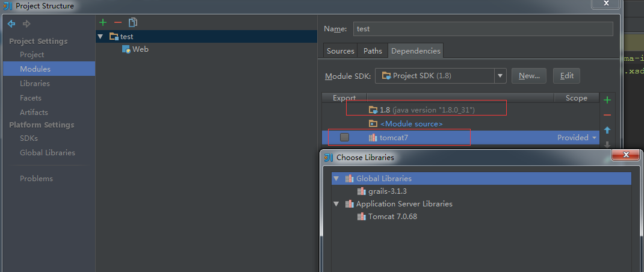Select the Web facet row

pyautogui.click(x=206, y=49)
